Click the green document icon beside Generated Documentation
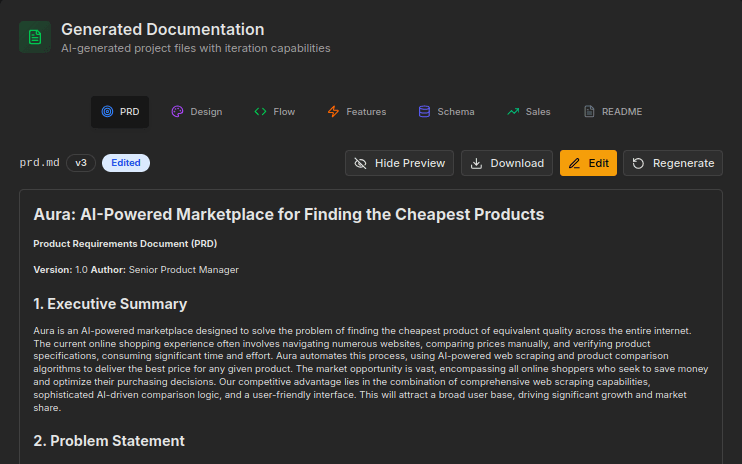Image resolution: width=742 pixels, height=464 pixels. 35,37
